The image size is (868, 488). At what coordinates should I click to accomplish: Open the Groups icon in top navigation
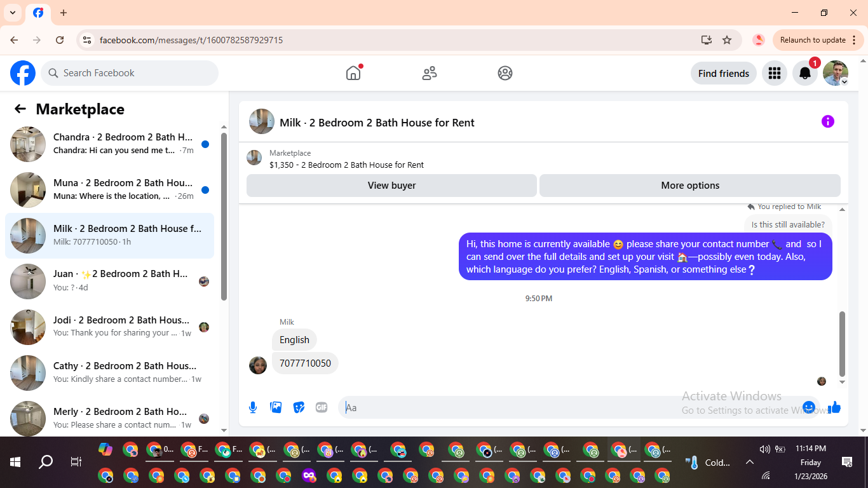pyautogui.click(x=505, y=73)
